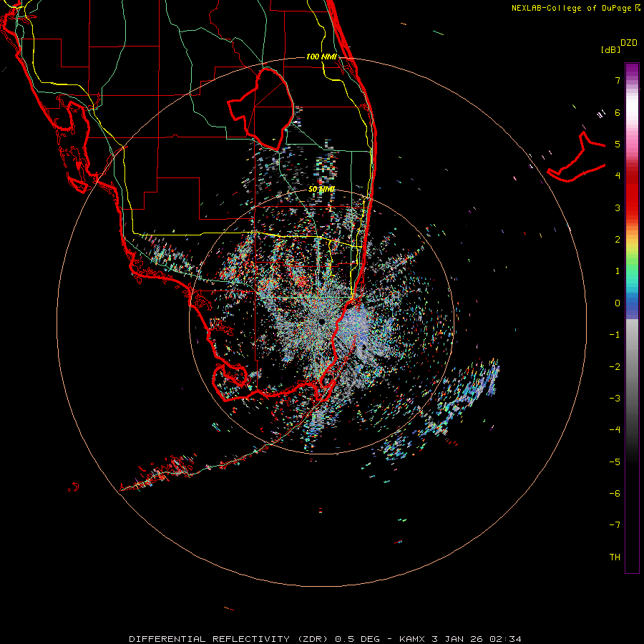This screenshot has width=644, height=644.
Task: Click the "0" scale value
Action: (618, 303)
